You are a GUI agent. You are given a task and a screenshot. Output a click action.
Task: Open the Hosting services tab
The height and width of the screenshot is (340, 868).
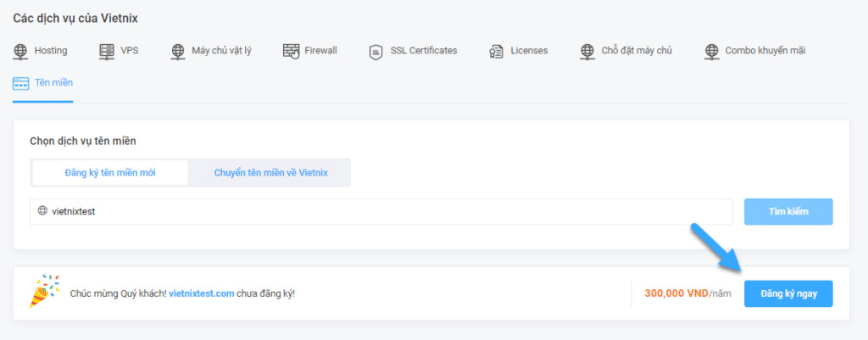click(x=40, y=51)
